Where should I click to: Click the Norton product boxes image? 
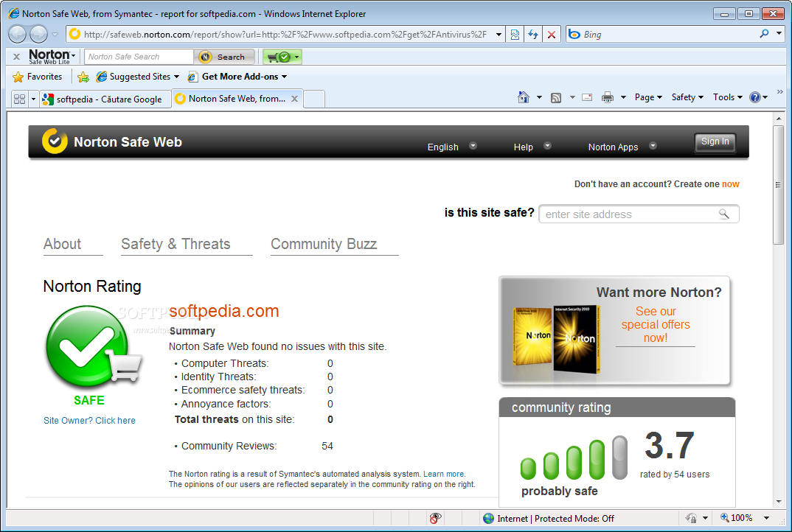pyautogui.click(x=555, y=339)
